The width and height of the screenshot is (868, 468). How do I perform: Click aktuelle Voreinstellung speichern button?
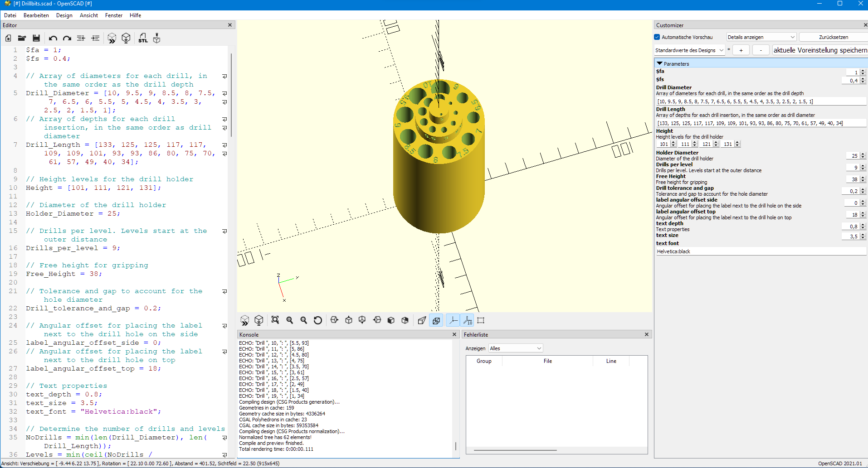820,50
